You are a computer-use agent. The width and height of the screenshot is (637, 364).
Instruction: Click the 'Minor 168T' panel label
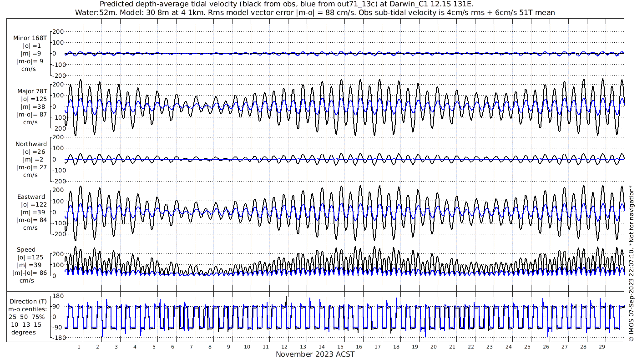pos(30,38)
